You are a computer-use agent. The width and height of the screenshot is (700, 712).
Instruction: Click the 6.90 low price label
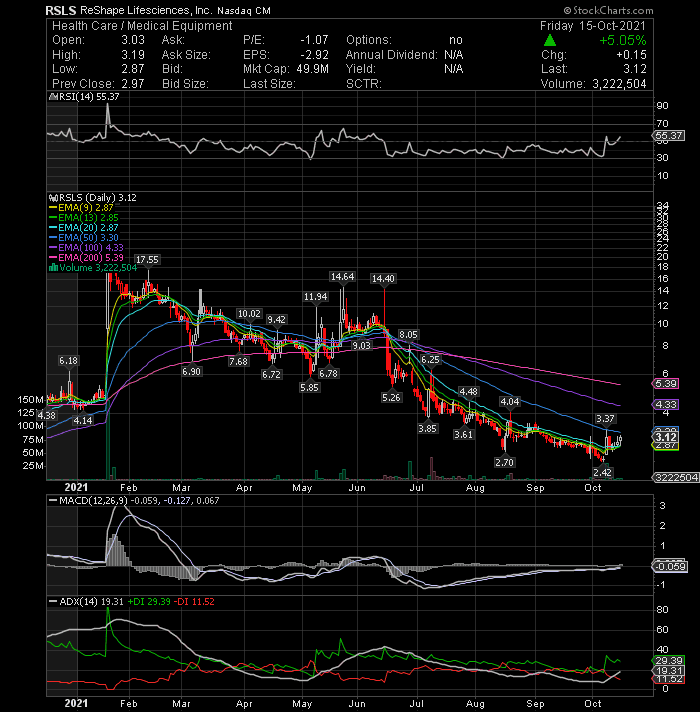(191, 371)
